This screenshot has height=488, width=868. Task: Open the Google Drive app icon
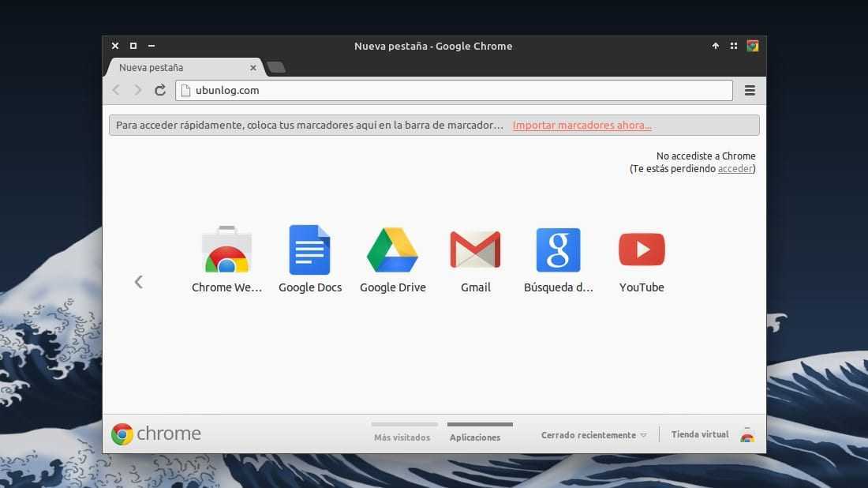(392, 250)
